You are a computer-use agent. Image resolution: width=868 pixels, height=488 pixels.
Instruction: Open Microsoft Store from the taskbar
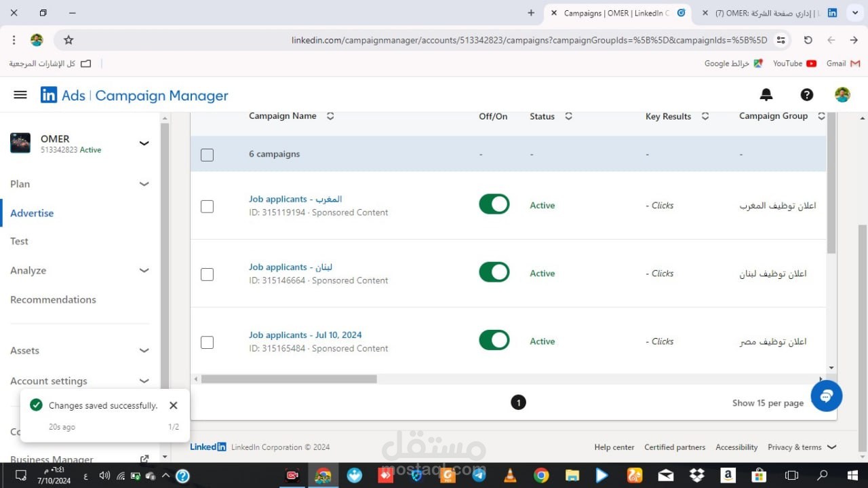tap(759, 475)
